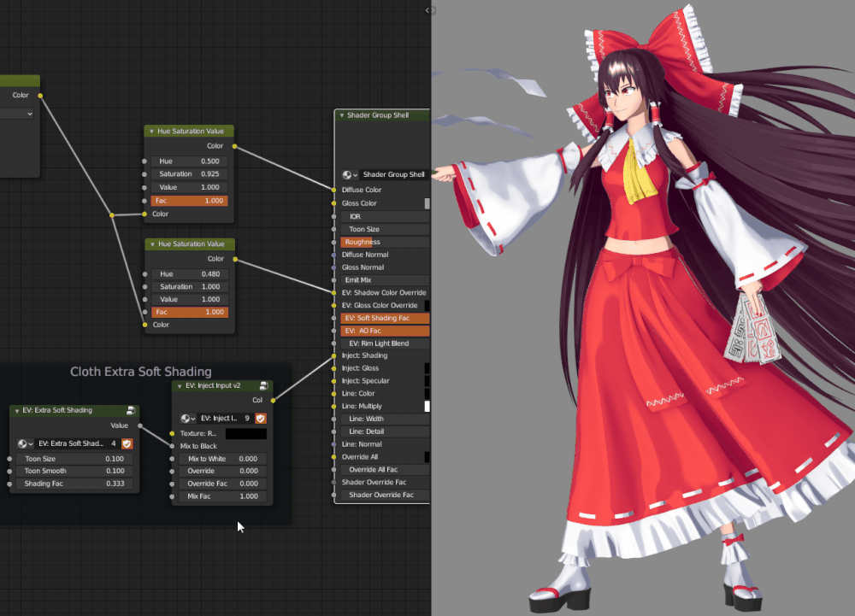
Task: Click Color input socket of Hue 0.480 node
Action: [145, 325]
